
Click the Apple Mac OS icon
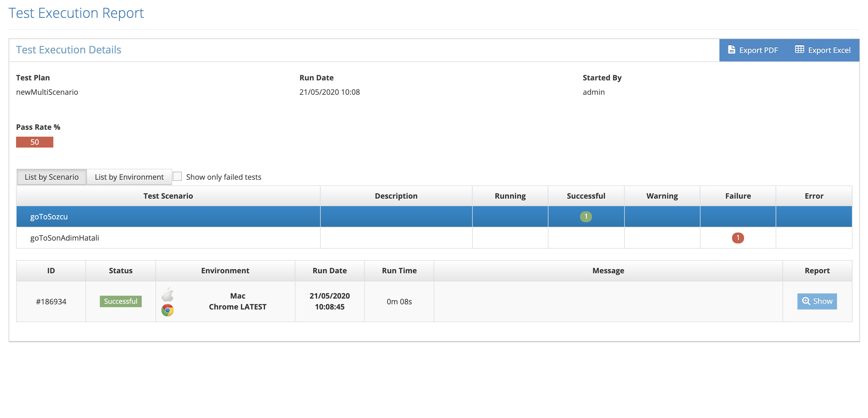168,294
